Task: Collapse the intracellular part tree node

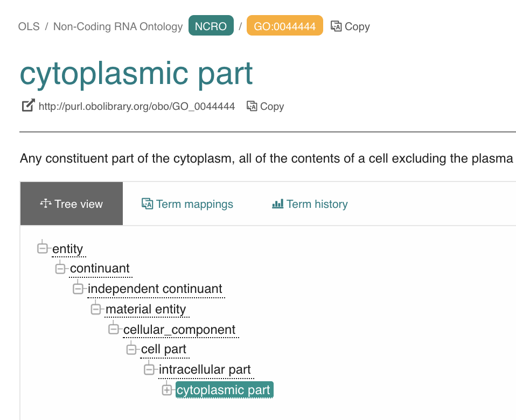Action: [149, 369]
